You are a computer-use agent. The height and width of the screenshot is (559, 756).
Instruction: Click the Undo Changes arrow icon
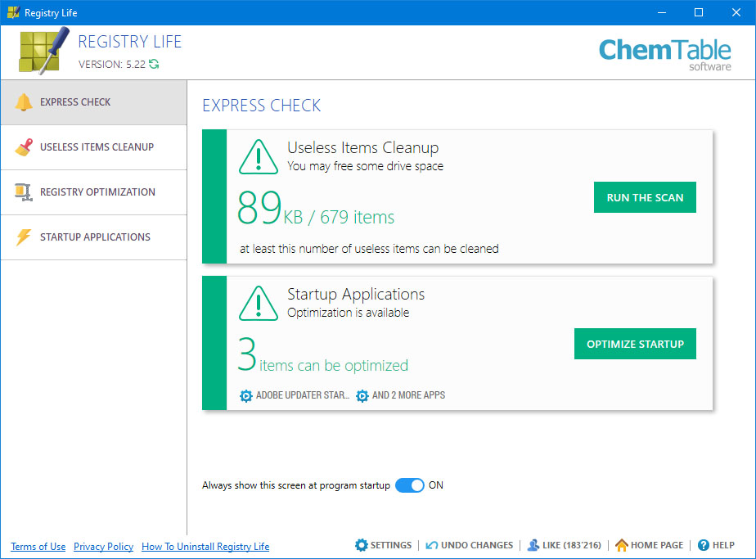click(431, 545)
